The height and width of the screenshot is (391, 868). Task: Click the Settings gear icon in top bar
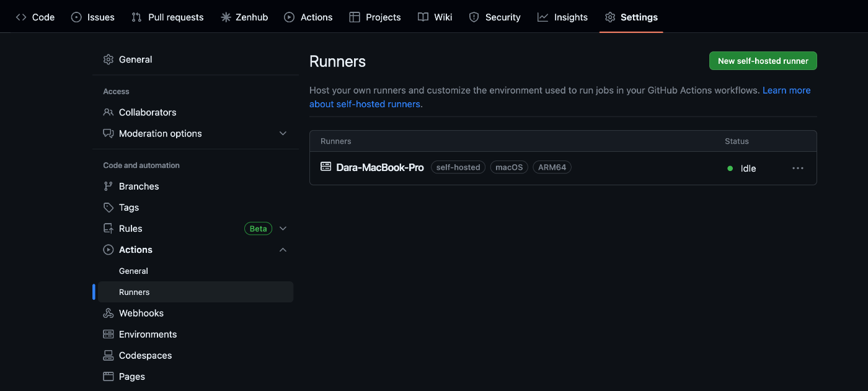(610, 17)
